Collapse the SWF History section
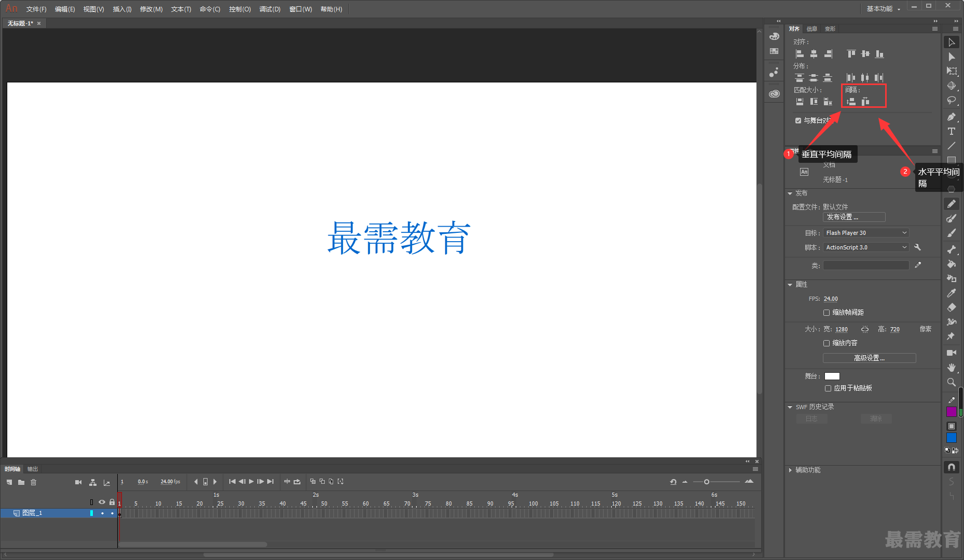 click(x=790, y=407)
